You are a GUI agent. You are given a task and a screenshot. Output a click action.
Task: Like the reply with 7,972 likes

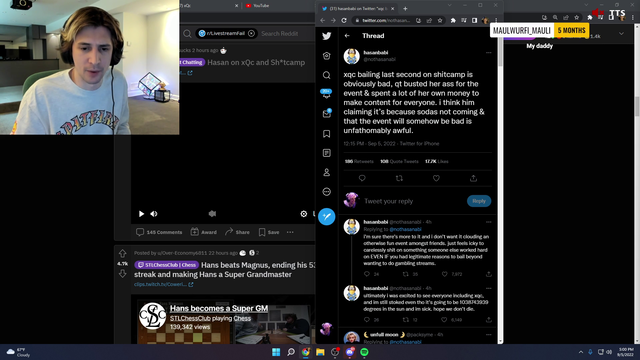tap(445, 274)
